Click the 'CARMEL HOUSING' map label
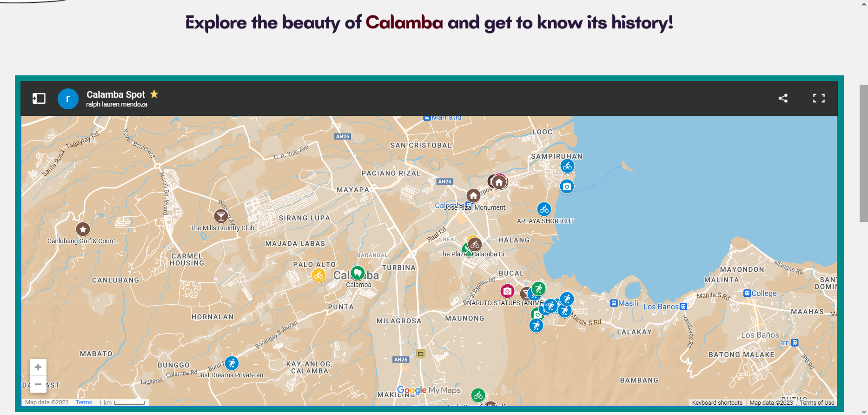Viewport: 868px width, 415px height. click(187, 260)
